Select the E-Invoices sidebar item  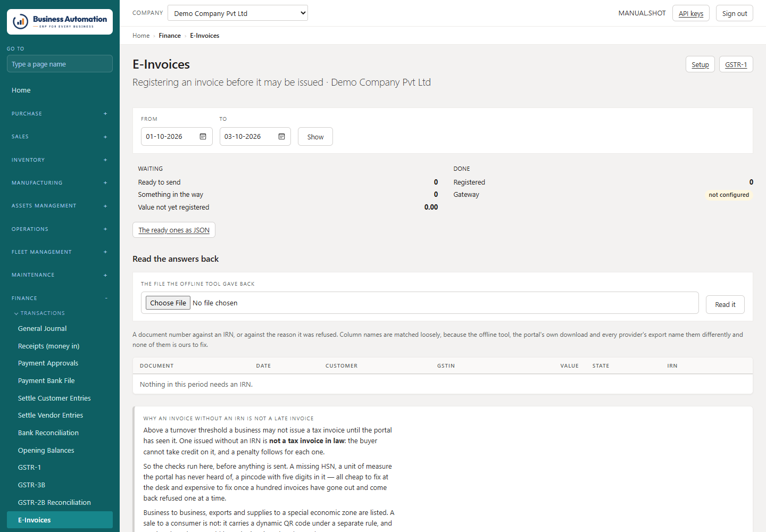tap(60, 520)
